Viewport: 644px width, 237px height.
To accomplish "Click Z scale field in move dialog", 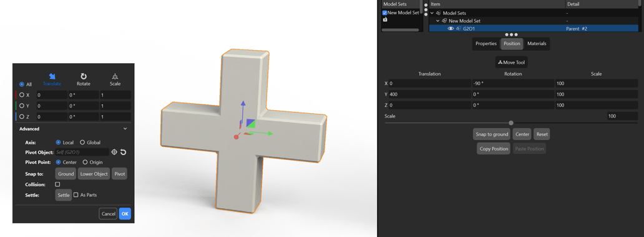I will (x=115, y=118).
